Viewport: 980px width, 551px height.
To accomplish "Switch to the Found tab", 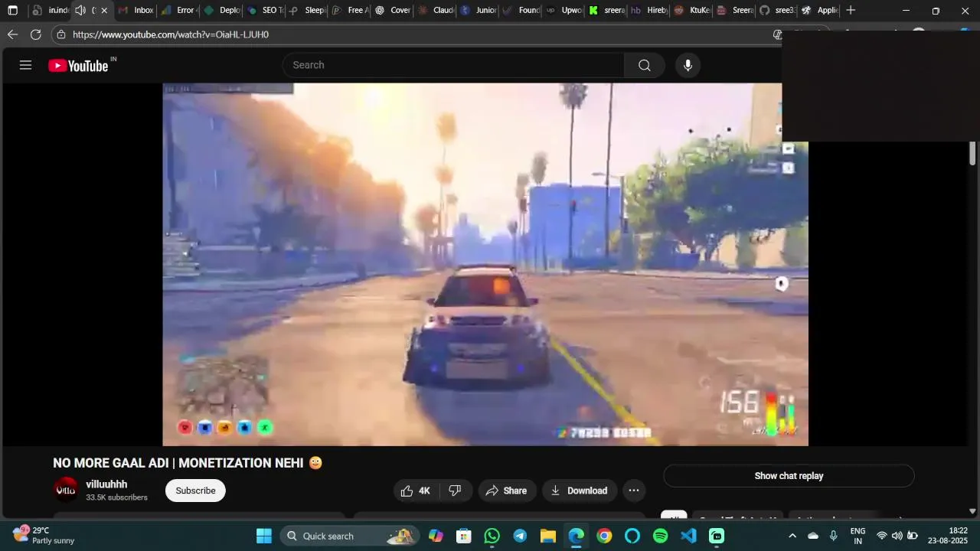I will (521, 10).
